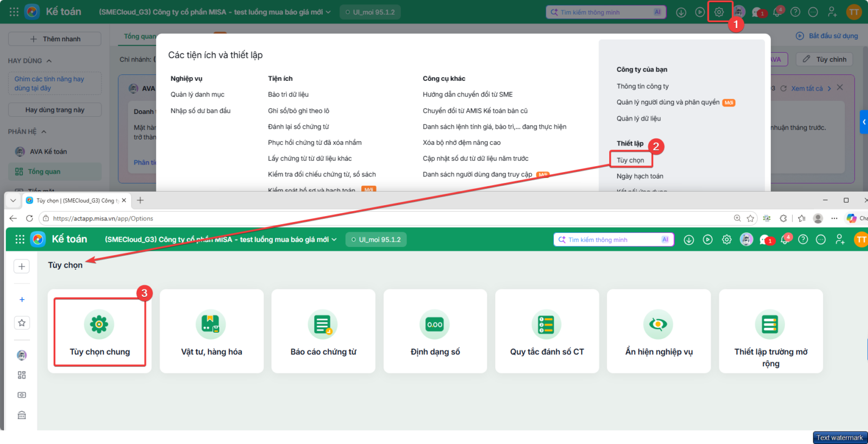Open the overview grid icon in the lower sidebar
The height and width of the screenshot is (444, 868).
pyautogui.click(x=22, y=375)
